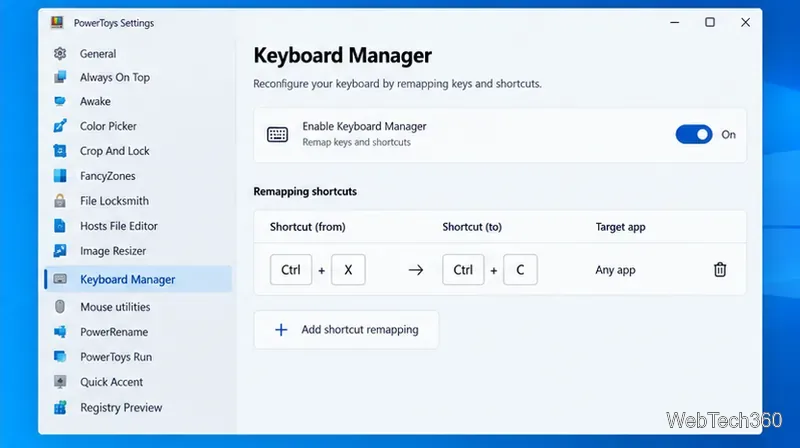Minimize the PowerToys Settings window
The width and height of the screenshot is (800, 448).
[674, 22]
